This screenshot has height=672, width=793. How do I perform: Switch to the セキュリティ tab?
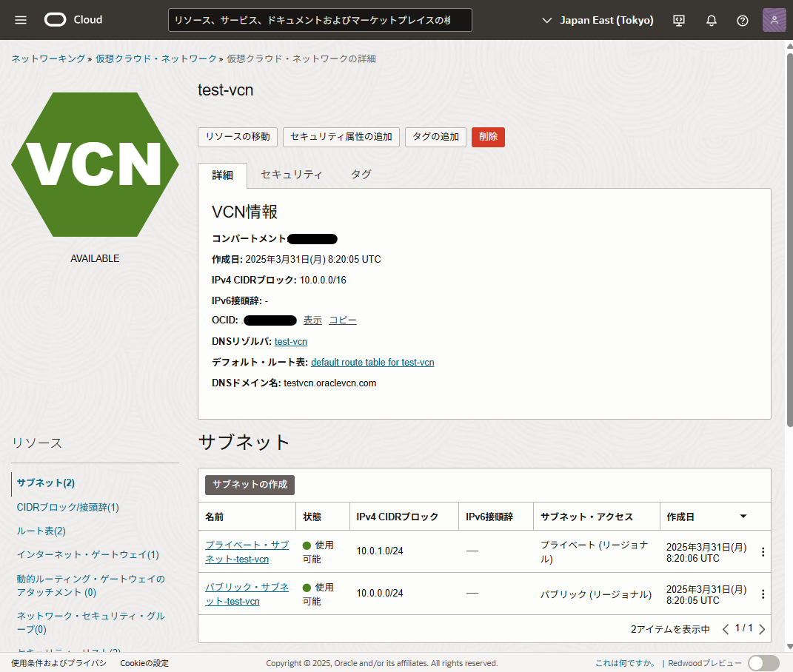(x=291, y=175)
